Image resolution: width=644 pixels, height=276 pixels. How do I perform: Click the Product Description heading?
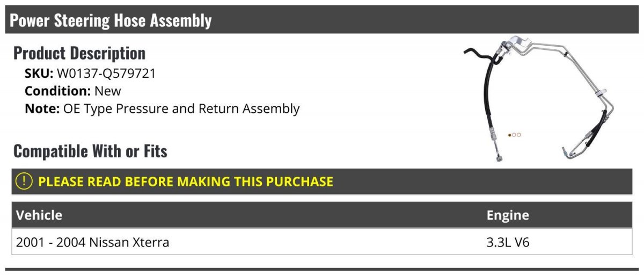click(x=79, y=53)
